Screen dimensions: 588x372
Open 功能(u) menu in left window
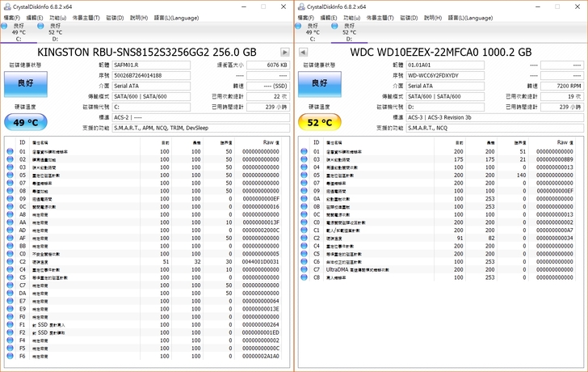(58, 18)
